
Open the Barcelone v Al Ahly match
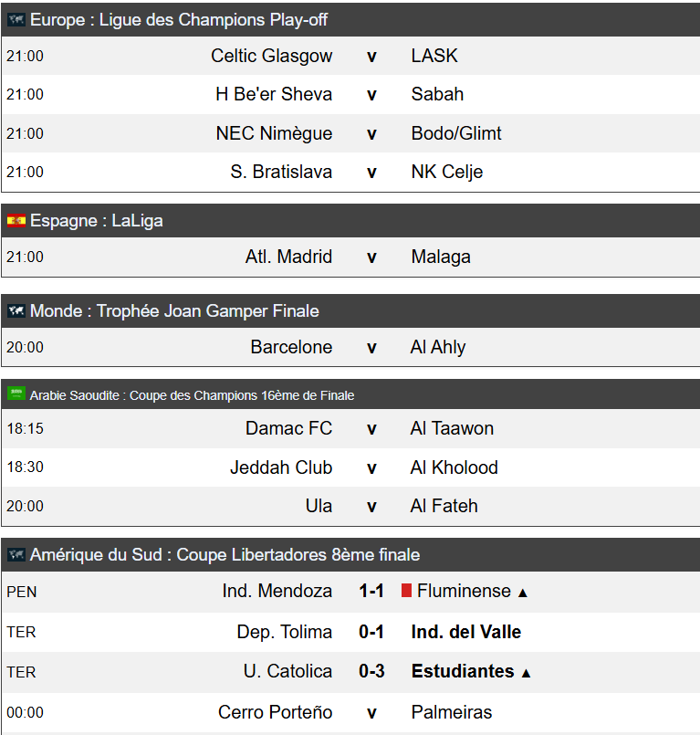click(x=350, y=347)
